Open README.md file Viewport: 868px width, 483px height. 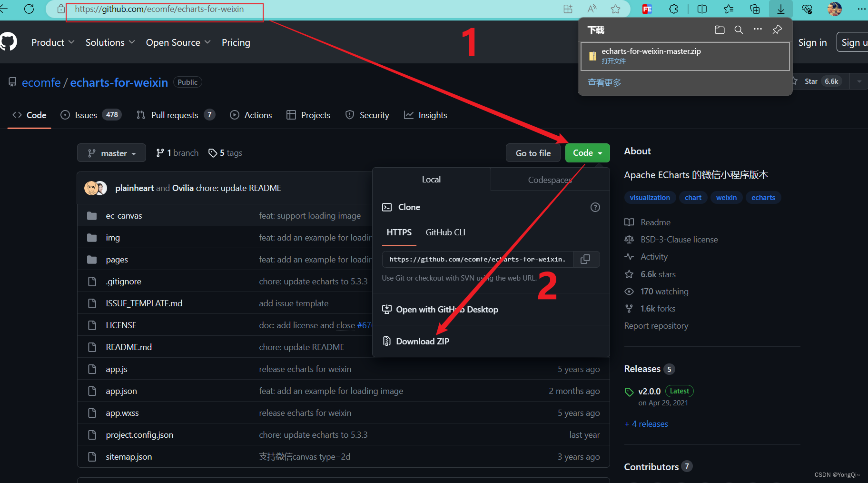pyautogui.click(x=129, y=347)
